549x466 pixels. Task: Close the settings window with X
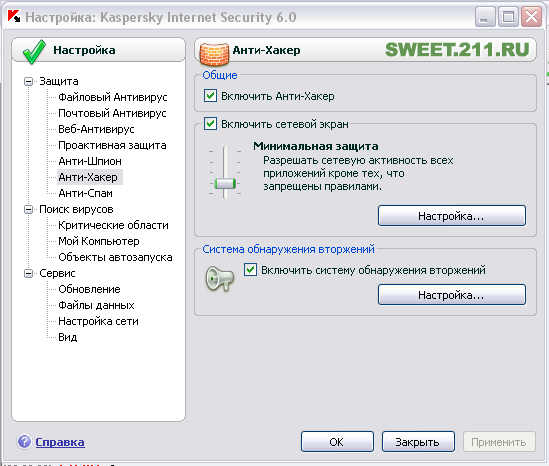[531, 16]
